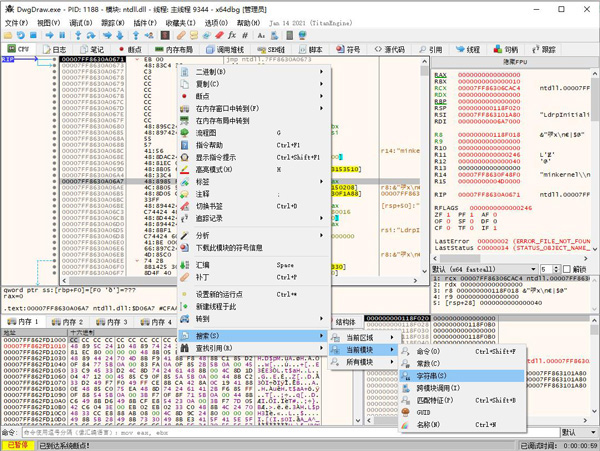Click the Run to User Code icon
600x451 pixels.
click(149, 36)
